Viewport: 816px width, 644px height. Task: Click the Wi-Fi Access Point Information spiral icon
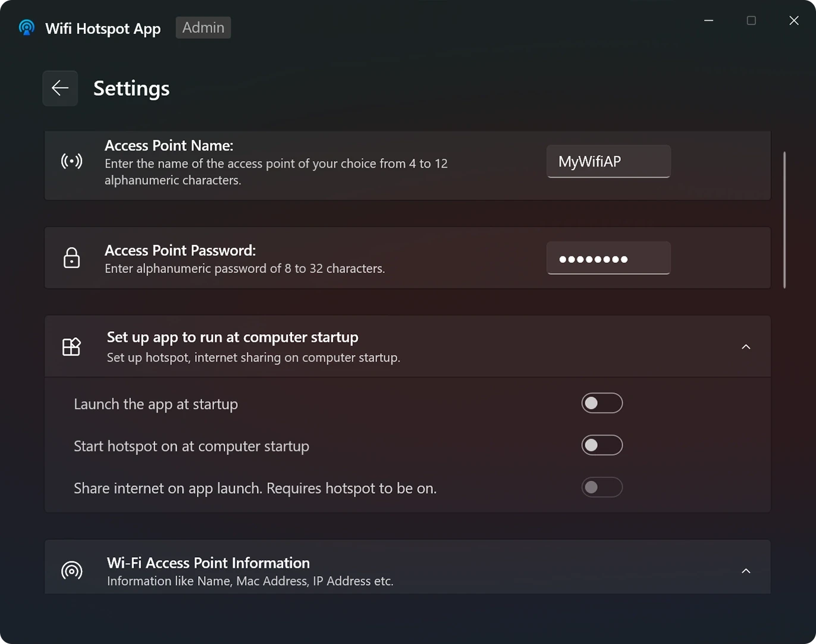coord(71,570)
